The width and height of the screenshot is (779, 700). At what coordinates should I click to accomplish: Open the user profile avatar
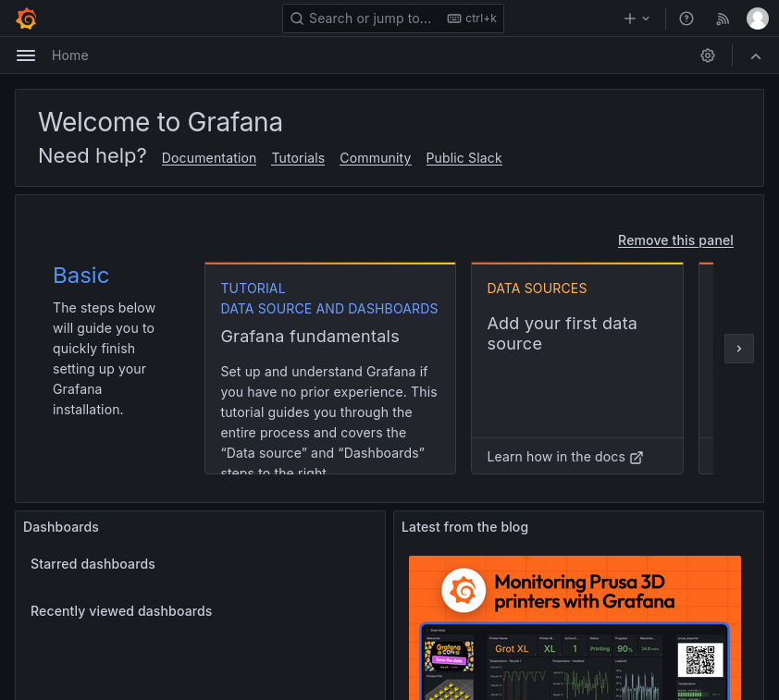(x=757, y=18)
